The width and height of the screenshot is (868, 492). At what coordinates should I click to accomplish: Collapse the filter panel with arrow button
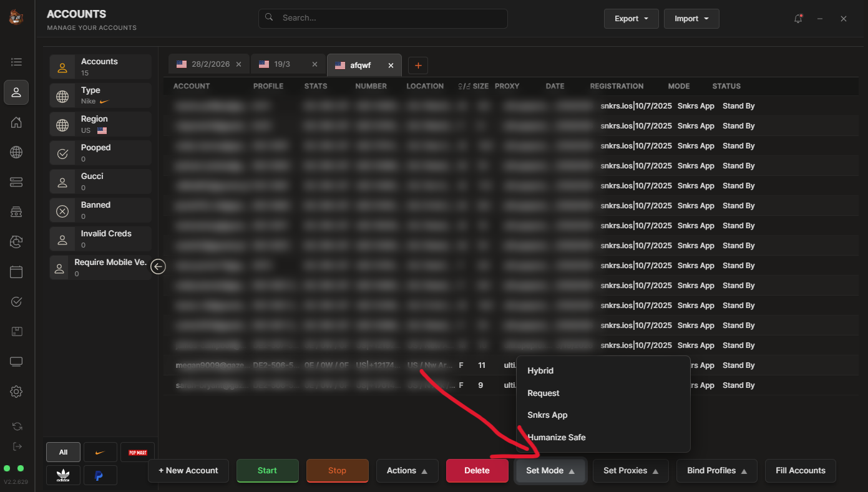tap(158, 267)
